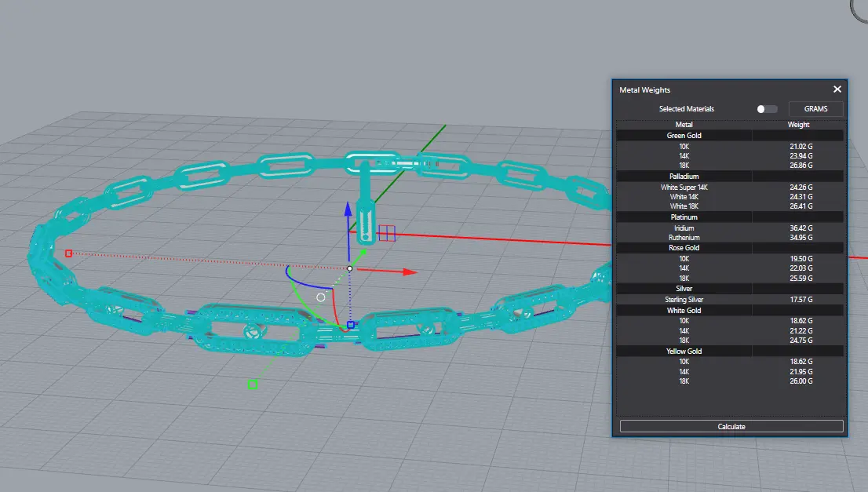Click the 36.42 G weight value
This screenshot has width=868, height=492.
click(801, 228)
